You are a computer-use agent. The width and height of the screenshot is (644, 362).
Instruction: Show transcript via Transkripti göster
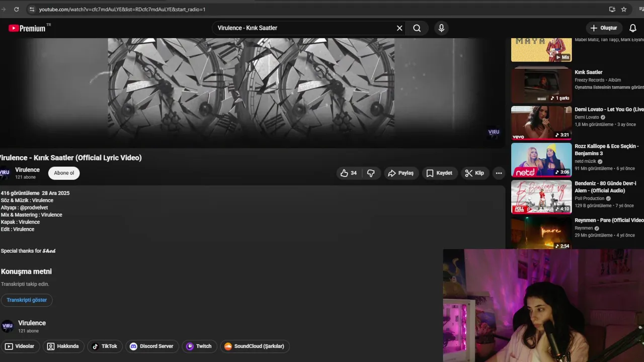tap(27, 300)
